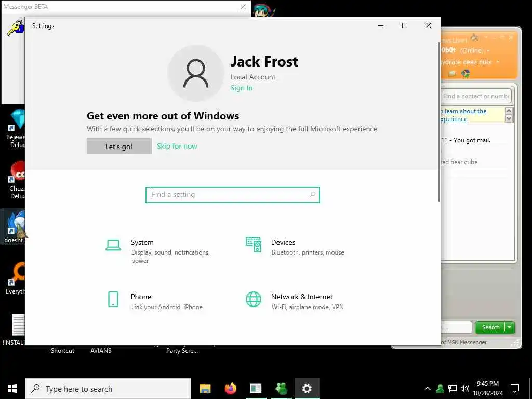Open the Phone settings category
Image resolution: width=532 pixels, height=399 pixels.
pos(154,301)
